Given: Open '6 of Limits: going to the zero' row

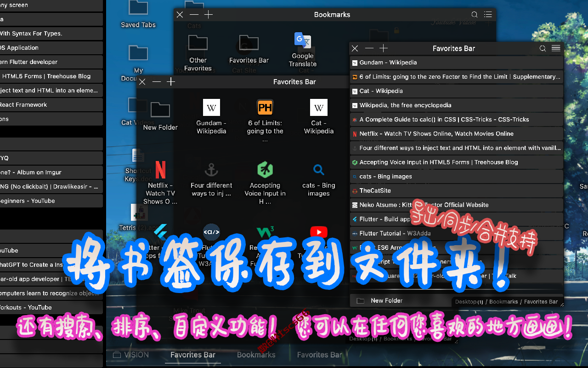Looking at the screenshot, I should click(456, 77).
